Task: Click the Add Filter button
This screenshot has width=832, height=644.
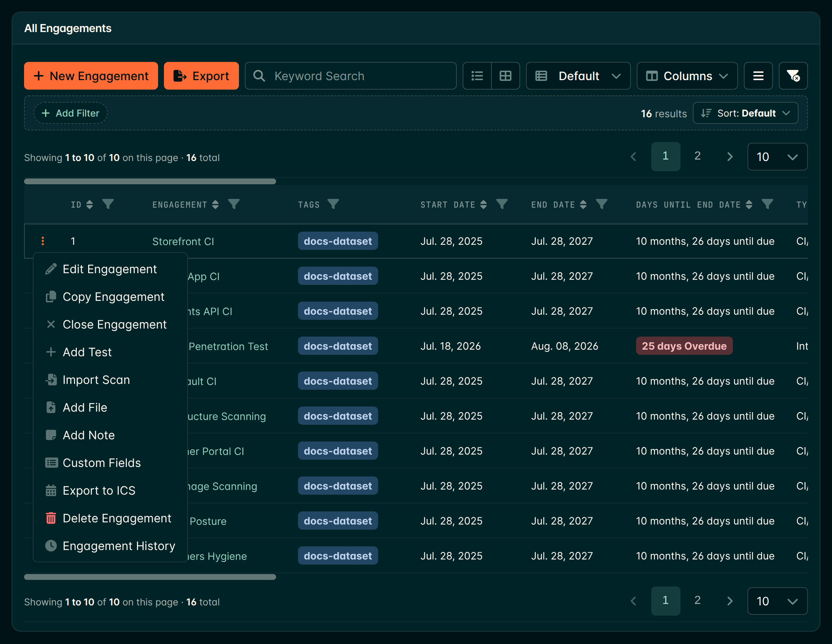Action: (70, 113)
